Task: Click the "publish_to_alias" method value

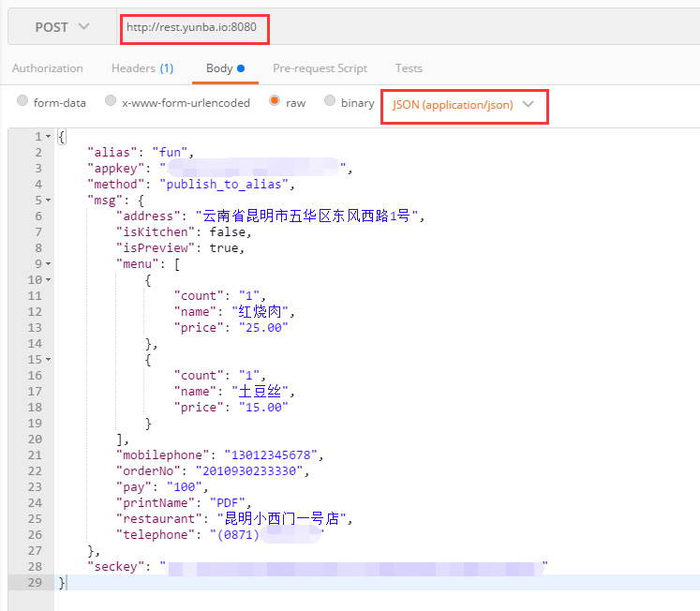Action: (224, 185)
